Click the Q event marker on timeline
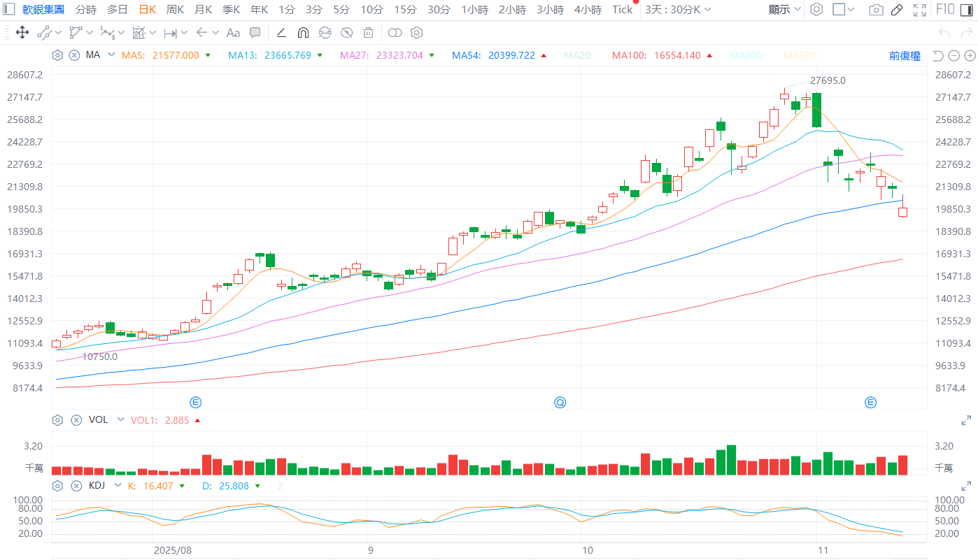 (560, 402)
